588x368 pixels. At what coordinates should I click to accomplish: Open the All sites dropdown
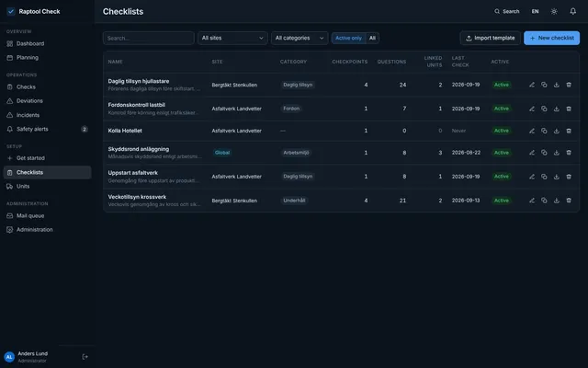(x=232, y=38)
